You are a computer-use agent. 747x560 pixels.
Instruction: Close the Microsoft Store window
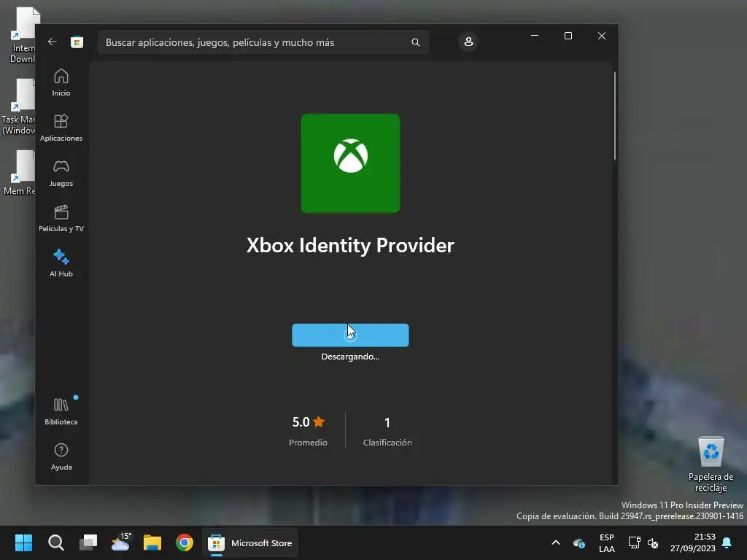coord(602,36)
